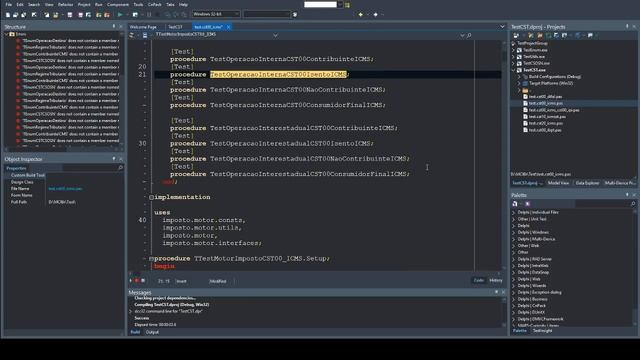Switch to Data Explorer tab

587,183
